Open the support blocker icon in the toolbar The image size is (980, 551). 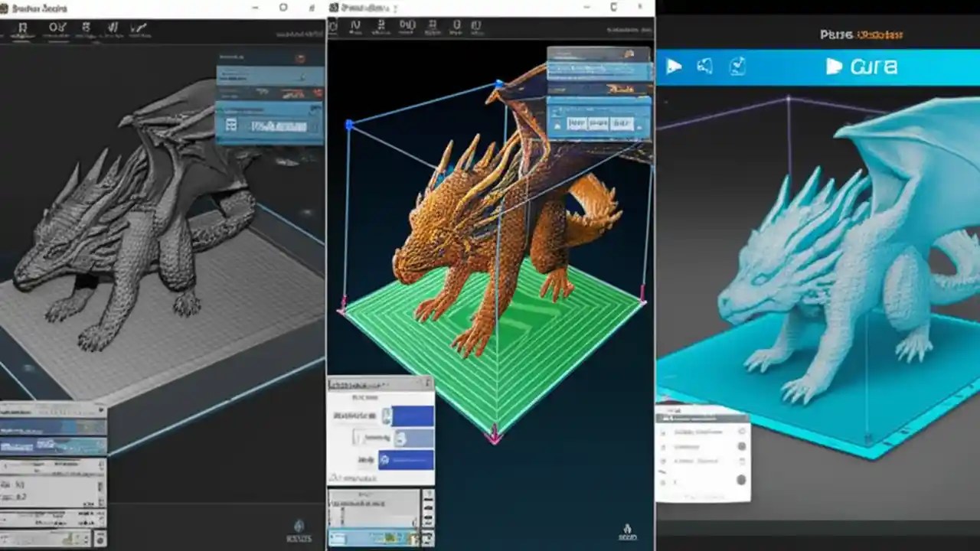pyautogui.click(x=477, y=26)
